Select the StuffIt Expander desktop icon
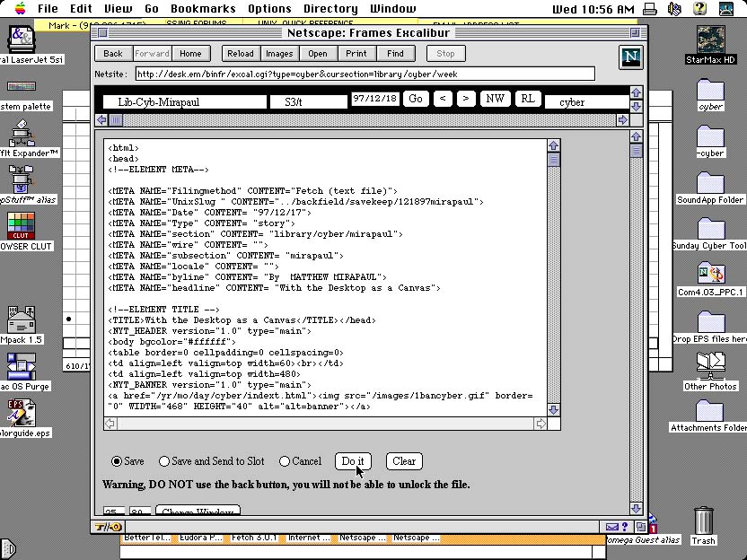This screenshot has width=747, height=560. coord(22,135)
